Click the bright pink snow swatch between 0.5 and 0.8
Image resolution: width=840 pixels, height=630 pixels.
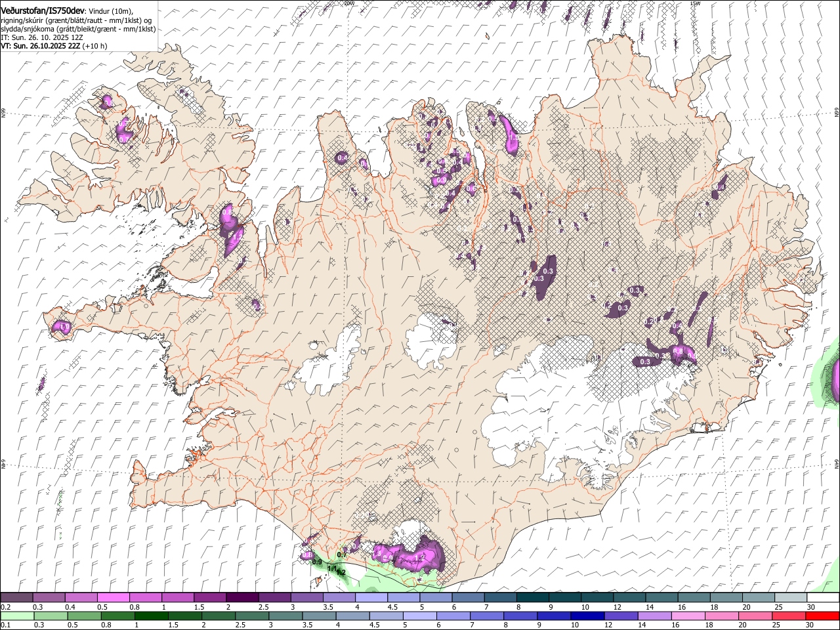[x=113, y=597]
